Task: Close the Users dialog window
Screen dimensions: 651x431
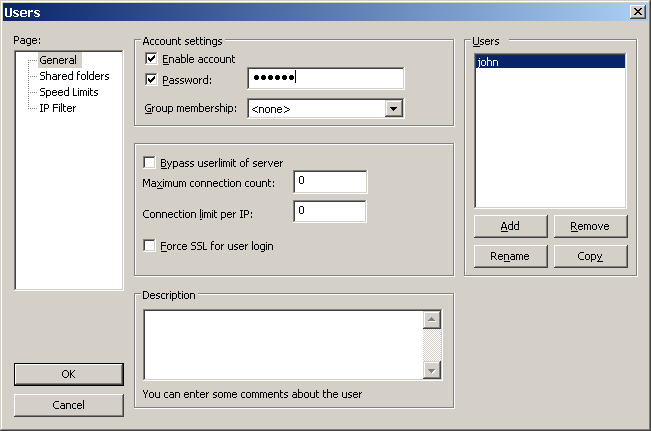Action: (x=637, y=11)
